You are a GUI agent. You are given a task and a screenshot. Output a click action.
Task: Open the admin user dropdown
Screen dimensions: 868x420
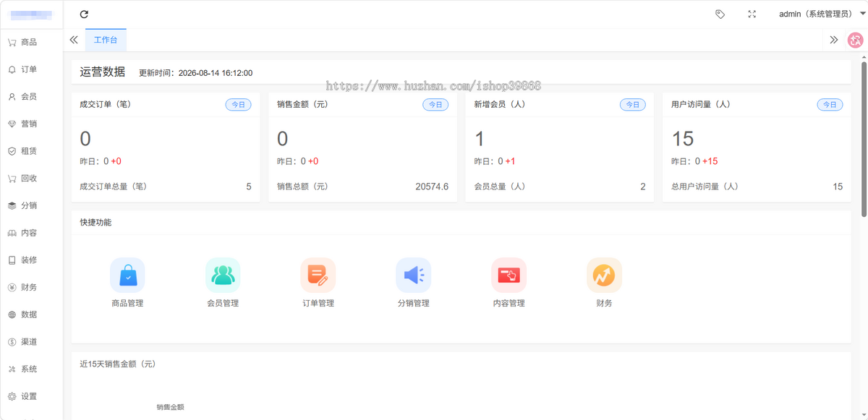(822, 14)
